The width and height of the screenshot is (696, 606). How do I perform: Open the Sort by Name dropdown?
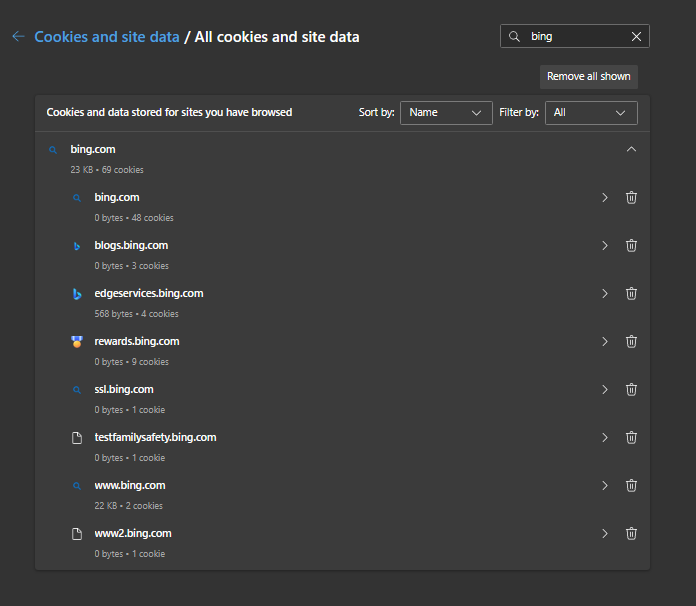point(446,113)
